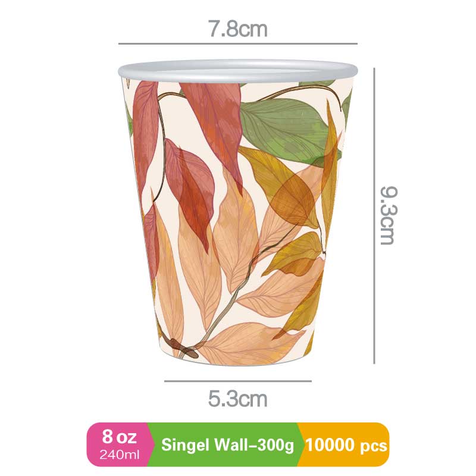Click the 240ml capacity text
Image resolution: width=476 pixels, height=476 pixels.
120,455
